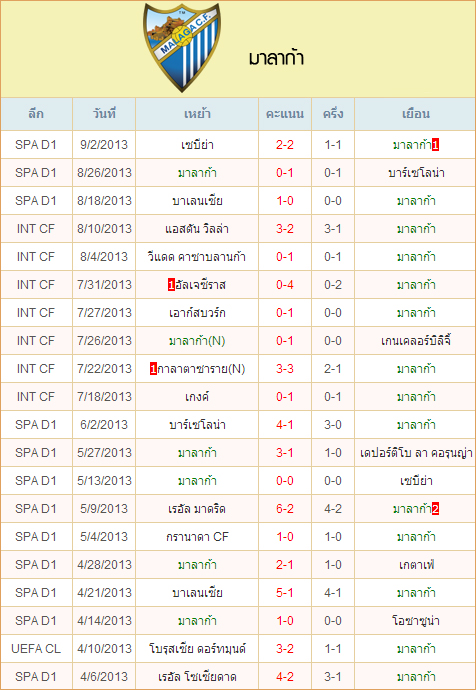Click home team เรอัล มาดริด
Image resolution: width=476 pixels, height=690 pixels.
point(197,509)
